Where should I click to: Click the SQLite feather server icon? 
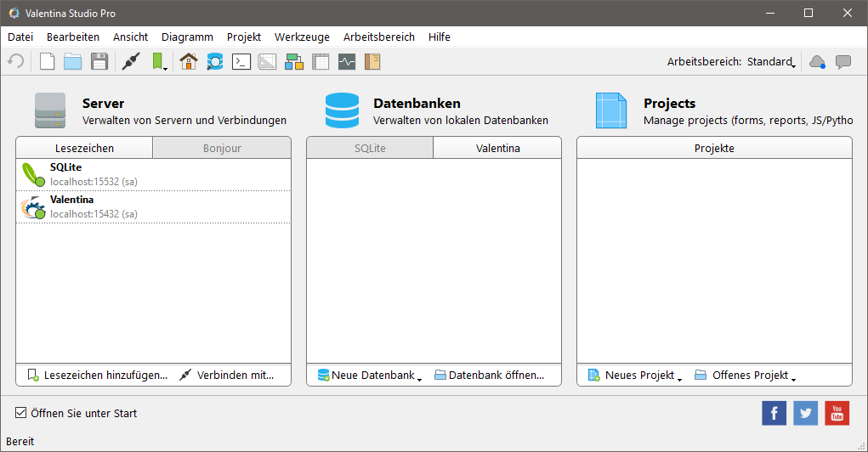coord(33,174)
